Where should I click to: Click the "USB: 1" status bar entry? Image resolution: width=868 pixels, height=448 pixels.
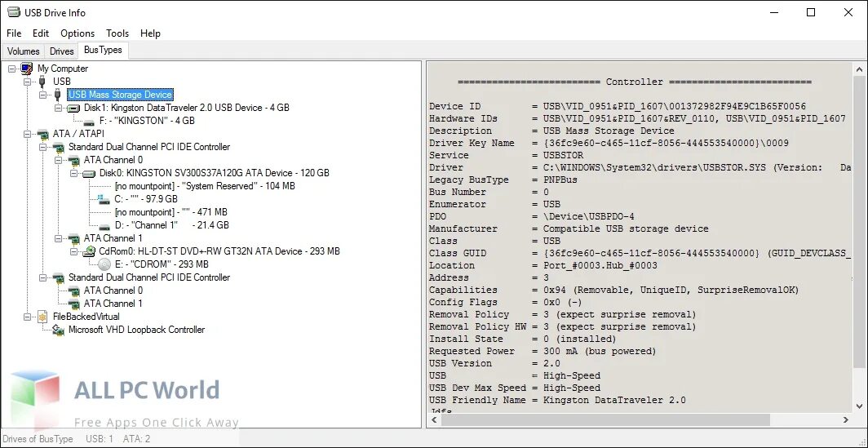coord(100,439)
